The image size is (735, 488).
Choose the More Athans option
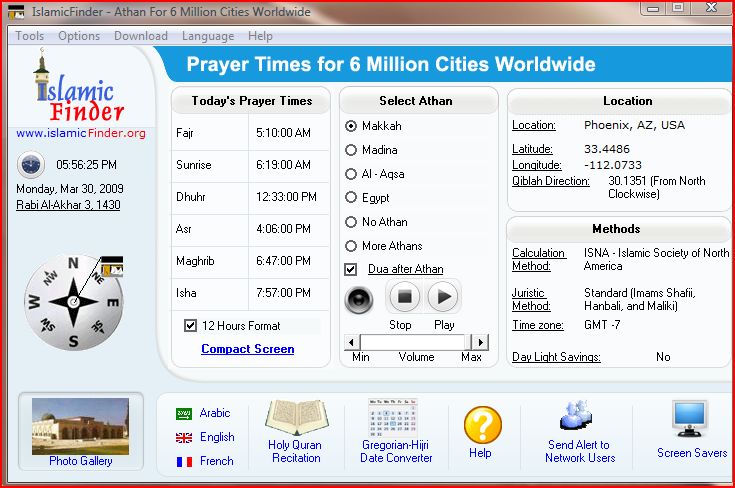point(351,246)
